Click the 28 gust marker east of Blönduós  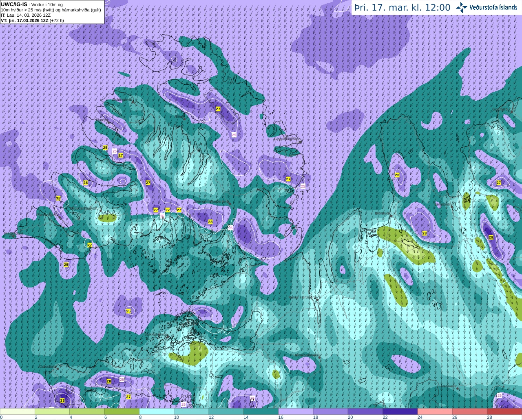point(425,233)
